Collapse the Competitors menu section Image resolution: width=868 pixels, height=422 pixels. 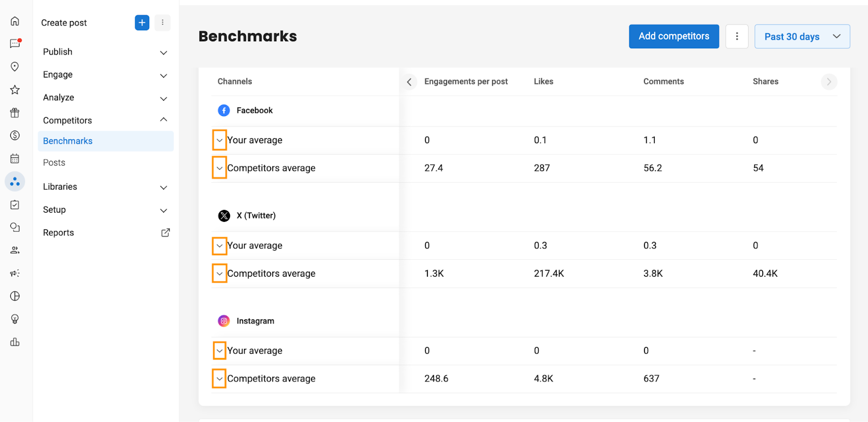(106, 120)
